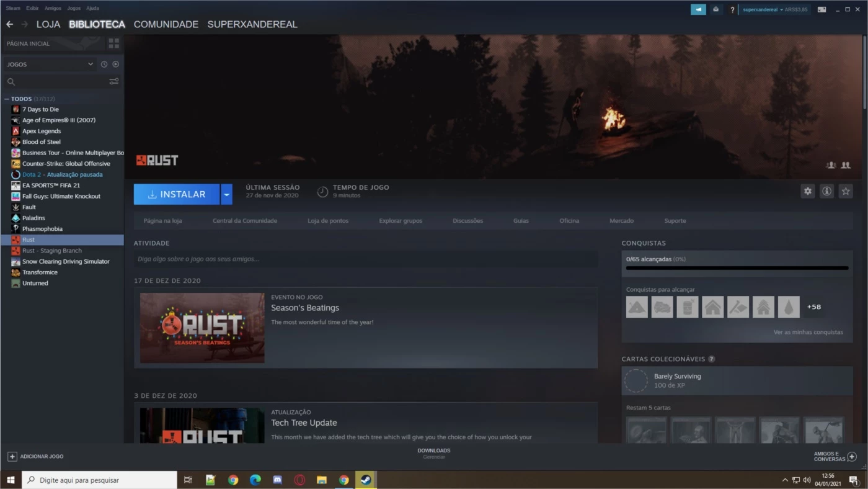
Task: Collapse the Todos games group
Action: pyautogui.click(x=7, y=99)
